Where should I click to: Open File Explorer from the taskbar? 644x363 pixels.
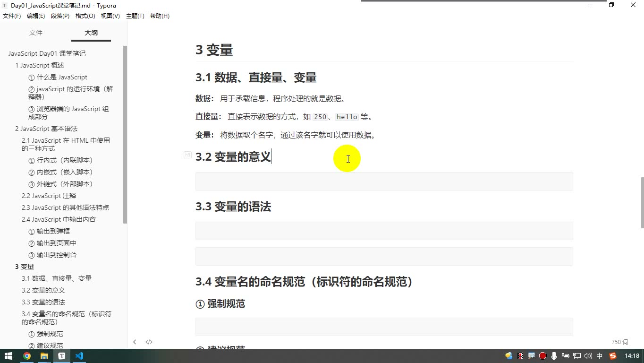pos(44,356)
